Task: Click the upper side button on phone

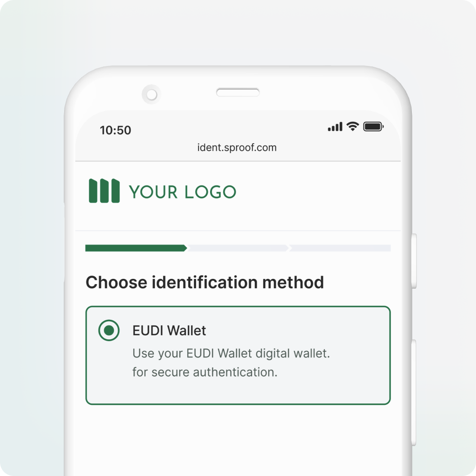Action: pos(414,261)
